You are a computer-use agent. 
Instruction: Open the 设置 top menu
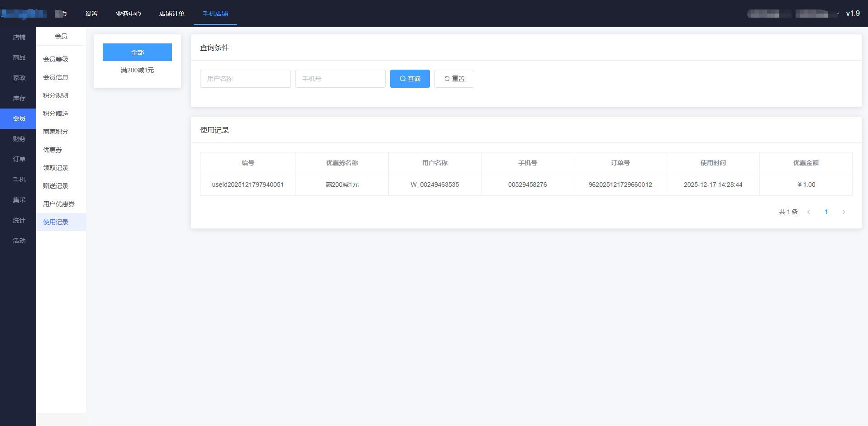tap(91, 14)
